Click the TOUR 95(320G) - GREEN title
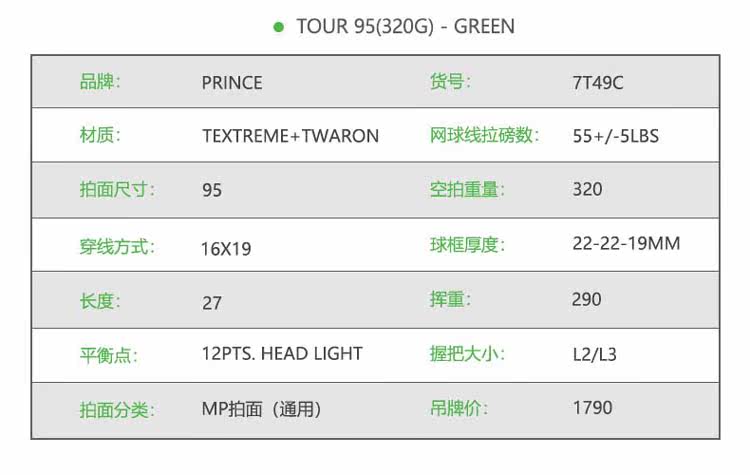This screenshot has width=750, height=475. [405, 26]
